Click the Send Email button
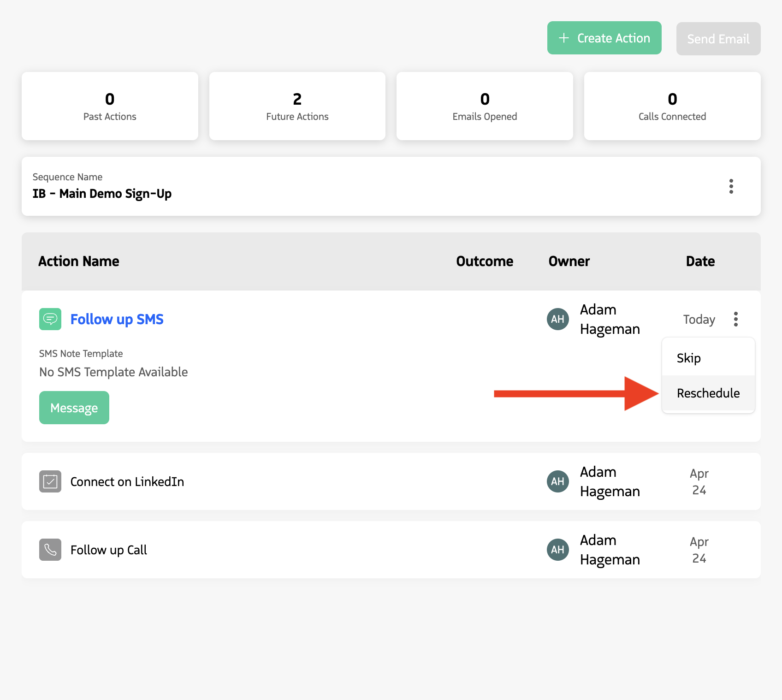Image resolution: width=782 pixels, height=700 pixels. [718, 39]
